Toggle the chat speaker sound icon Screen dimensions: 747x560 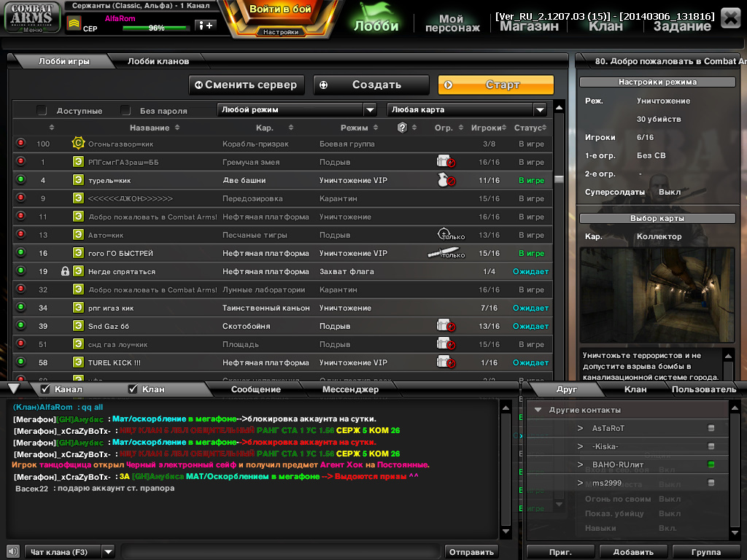[13, 551]
